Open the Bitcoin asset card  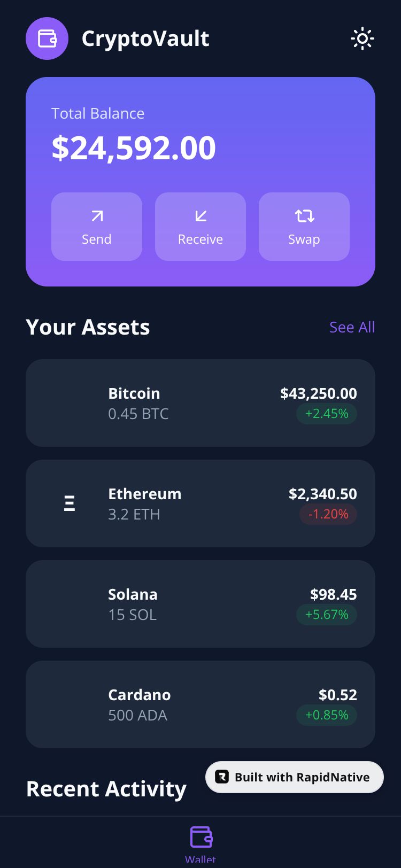pos(200,403)
